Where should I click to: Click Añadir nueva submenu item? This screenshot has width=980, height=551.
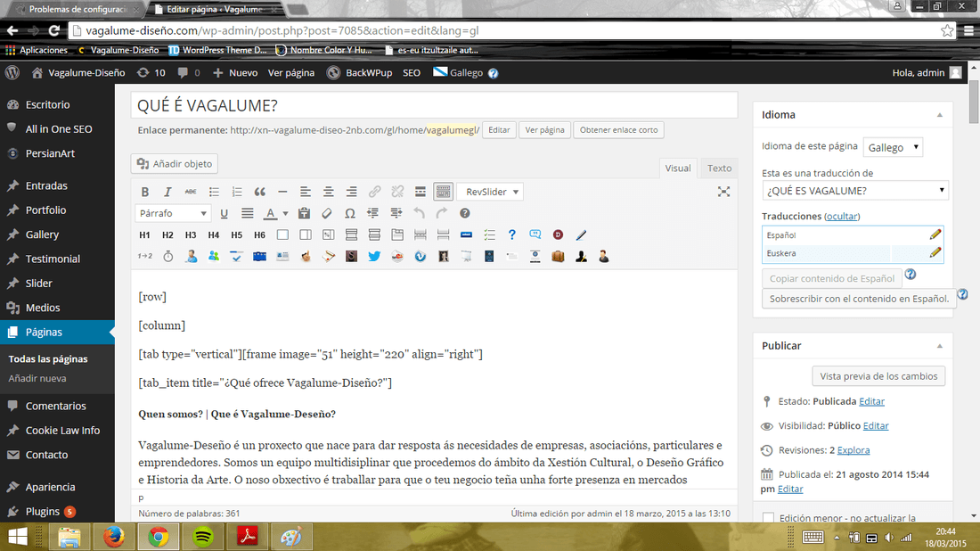[x=37, y=378]
